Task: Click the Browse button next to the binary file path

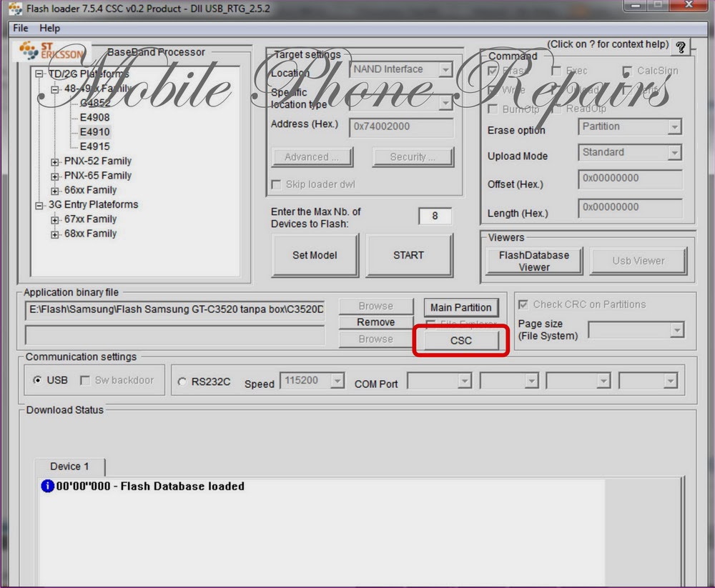Action: tap(376, 306)
